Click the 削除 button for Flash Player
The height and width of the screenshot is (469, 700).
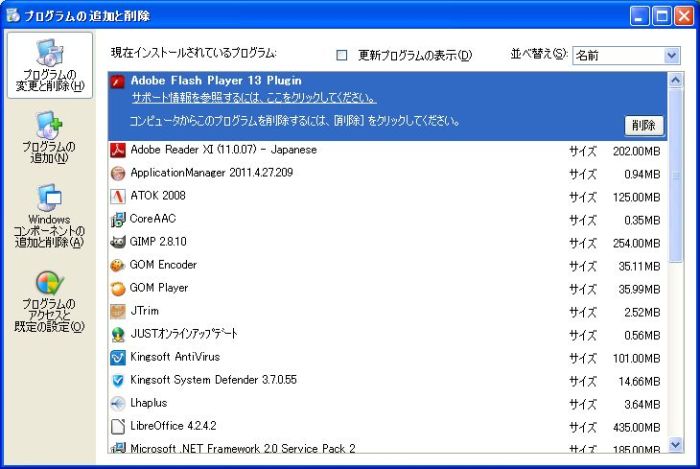tap(645, 125)
